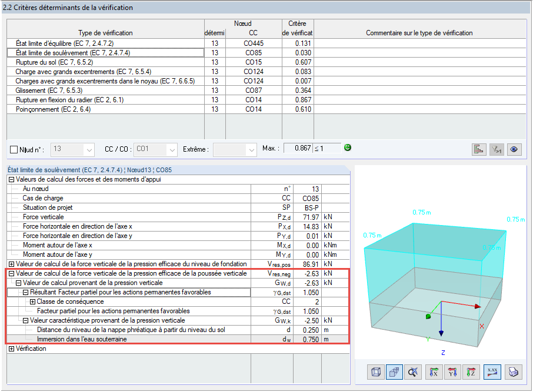Click the 0.610 criterion cell
Image resolution: width=533 pixels, height=392 pixels.
pyautogui.click(x=298, y=109)
